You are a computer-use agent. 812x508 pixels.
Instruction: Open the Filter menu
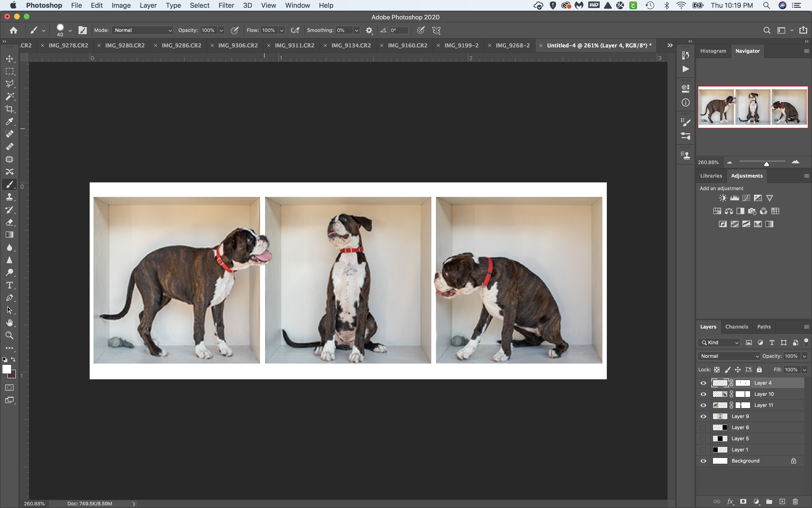click(226, 5)
